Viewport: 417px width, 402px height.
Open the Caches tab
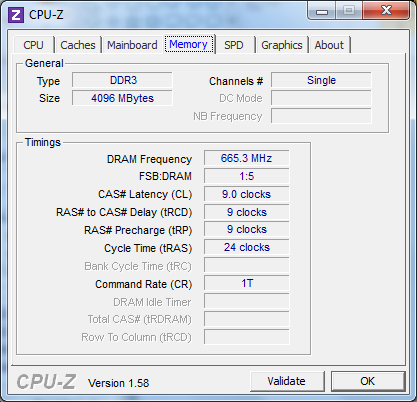click(x=78, y=45)
